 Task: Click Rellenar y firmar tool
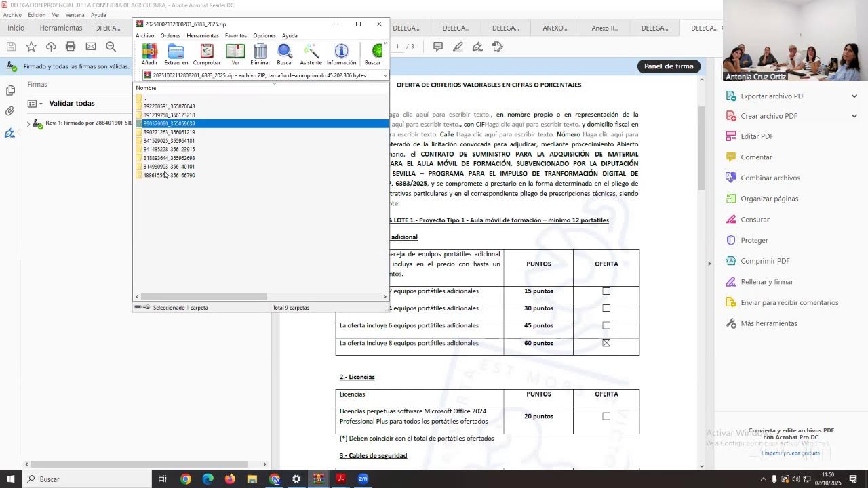pyautogui.click(x=767, y=282)
